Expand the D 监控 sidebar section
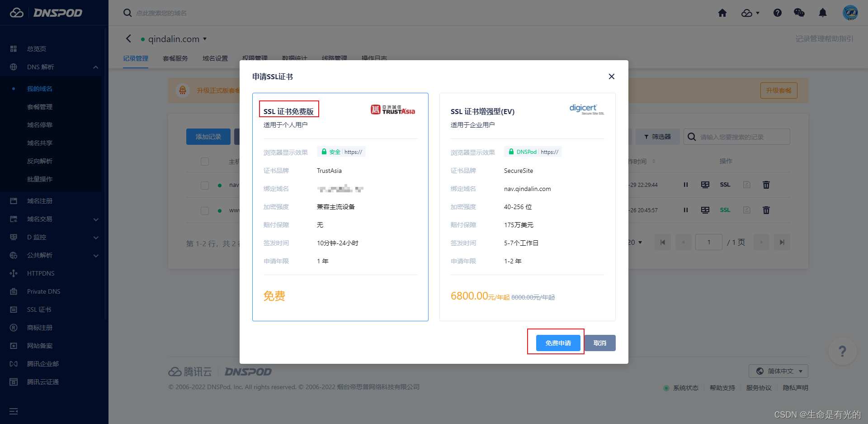Viewport: 868px width, 424px height. (x=95, y=237)
